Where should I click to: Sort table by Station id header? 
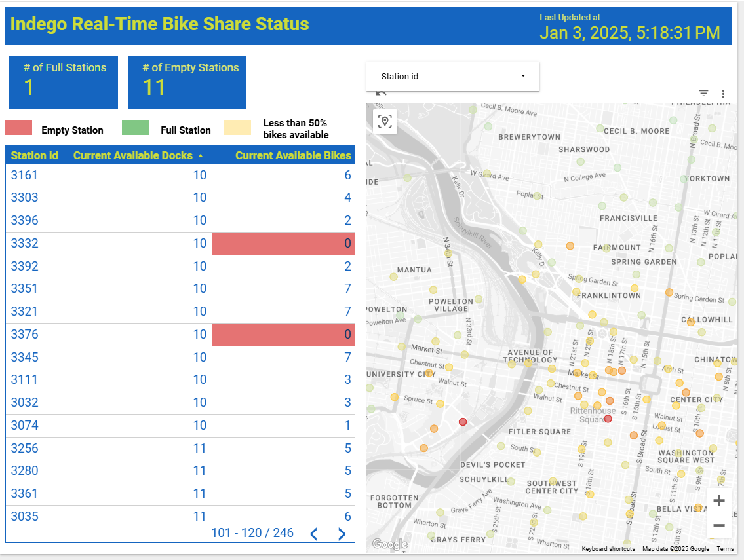coord(35,155)
